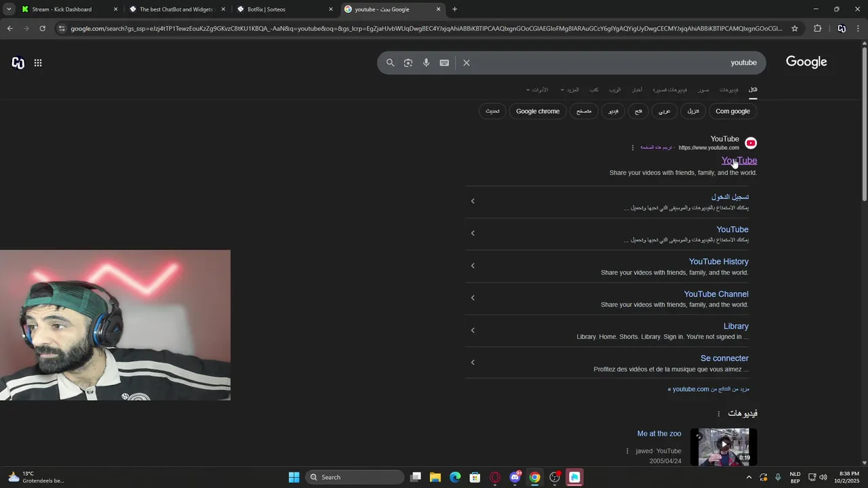Click the YouTube favicon in first result

(751, 143)
